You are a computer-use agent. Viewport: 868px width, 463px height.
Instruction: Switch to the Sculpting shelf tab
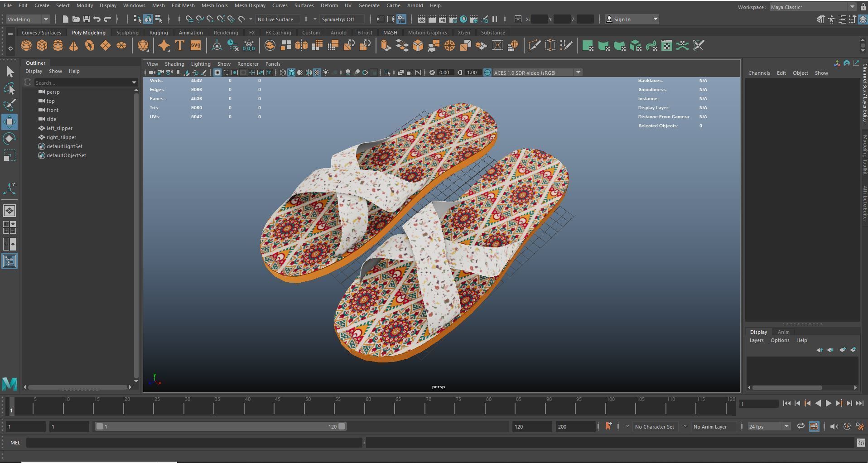[127, 33]
